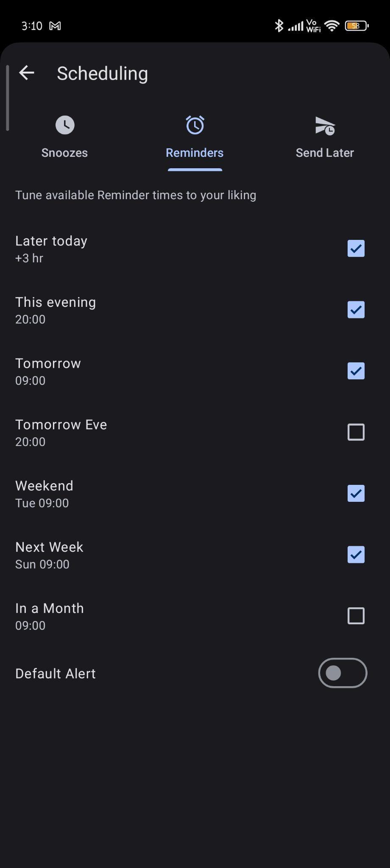Tap the back arrow icon
This screenshot has width=390, height=868.
[26, 73]
